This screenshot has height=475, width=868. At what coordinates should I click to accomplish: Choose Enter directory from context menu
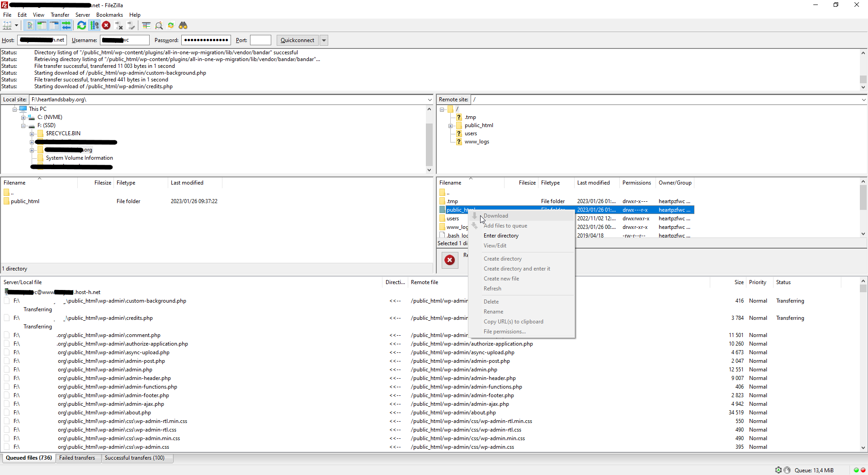(522, 236)
